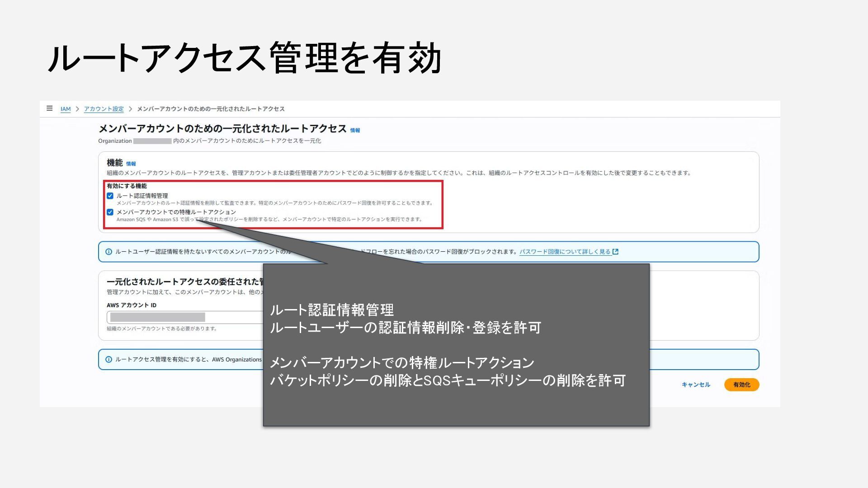Open パスワード回復について詳しく見る link

click(565, 252)
